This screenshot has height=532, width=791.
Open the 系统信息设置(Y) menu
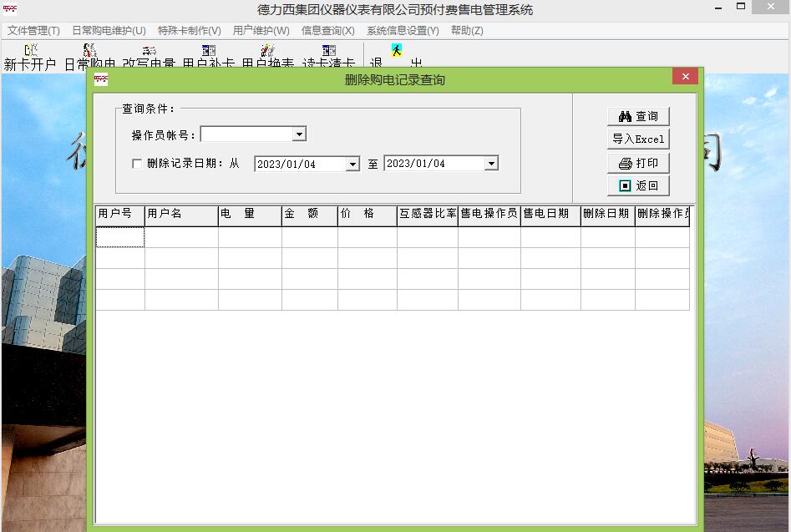click(403, 31)
